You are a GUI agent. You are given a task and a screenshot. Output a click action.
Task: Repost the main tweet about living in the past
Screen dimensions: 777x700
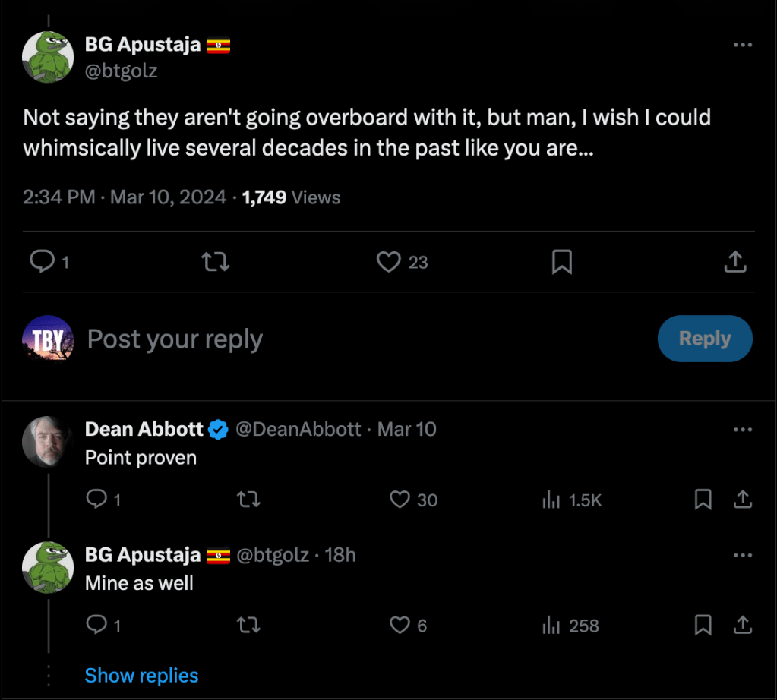click(216, 262)
